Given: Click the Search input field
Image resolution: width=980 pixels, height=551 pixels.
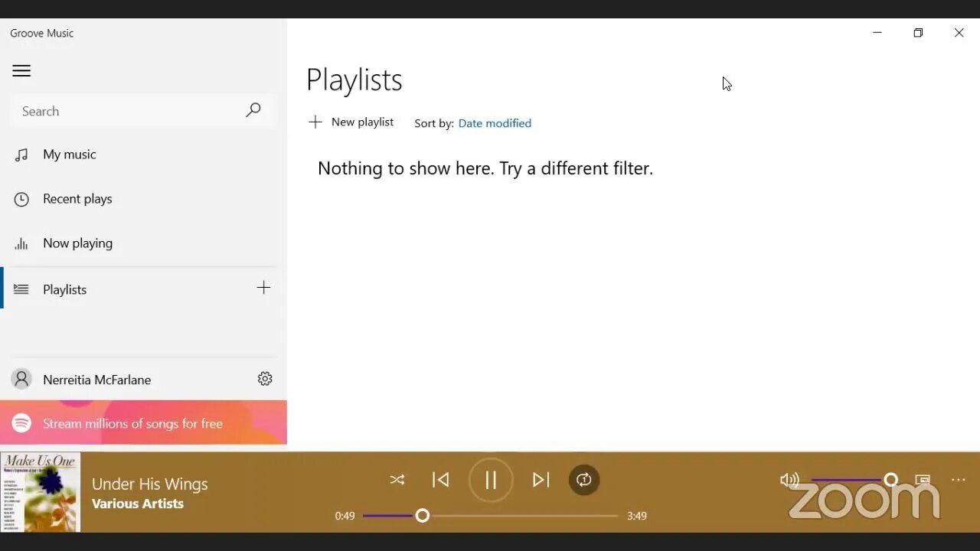Looking at the screenshot, I should pos(143,111).
